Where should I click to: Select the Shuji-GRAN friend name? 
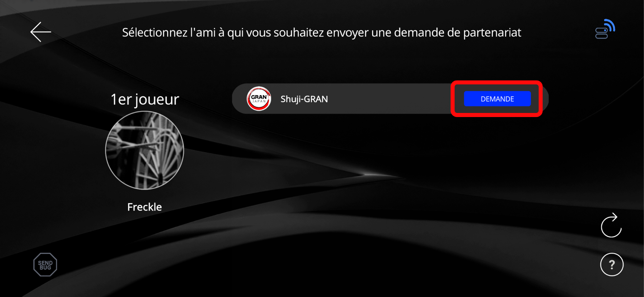304,99
